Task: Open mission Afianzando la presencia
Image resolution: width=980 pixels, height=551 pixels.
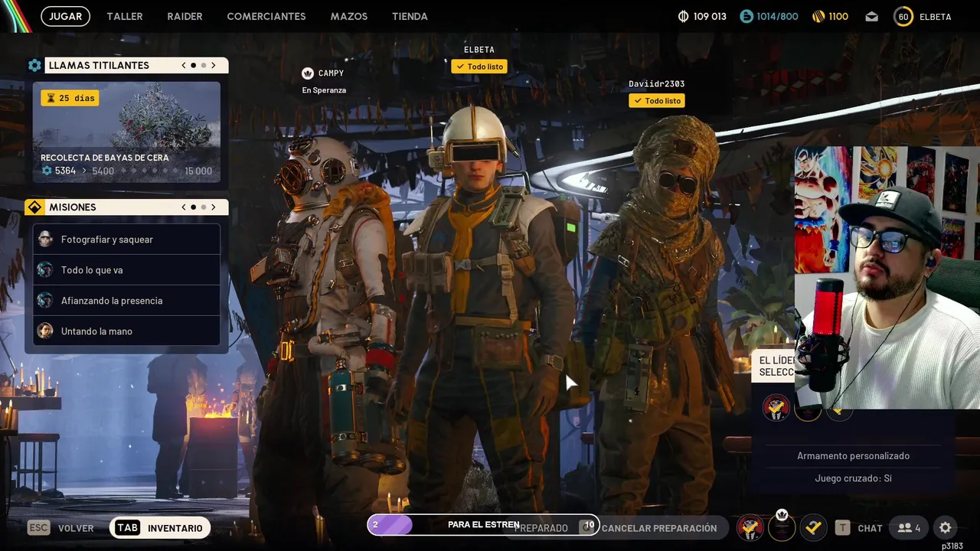Action: point(126,301)
